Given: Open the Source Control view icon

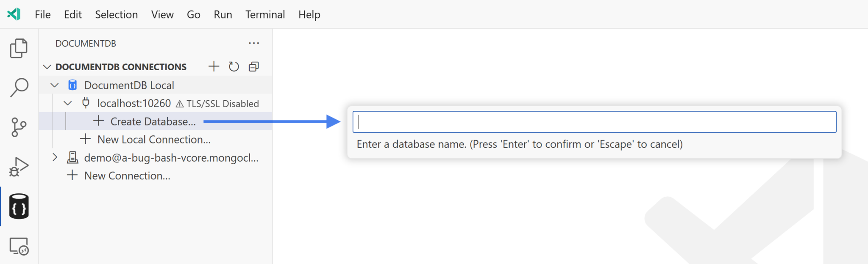Looking at the screenshot, I should pyautogui.click(x=19, y=127).
